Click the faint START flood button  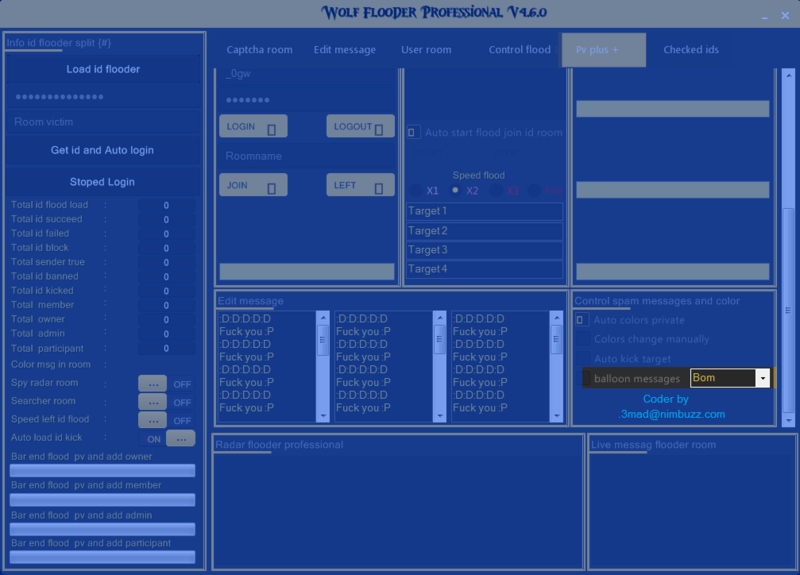tap(429, 153)
